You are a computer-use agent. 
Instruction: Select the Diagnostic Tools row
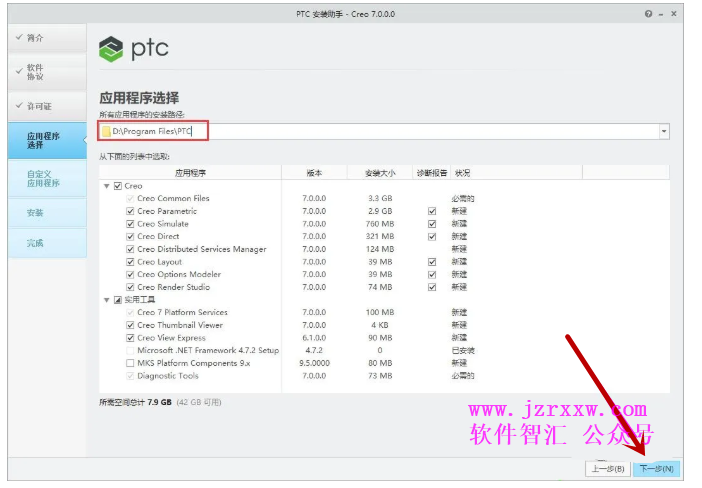tap(384, 376)
